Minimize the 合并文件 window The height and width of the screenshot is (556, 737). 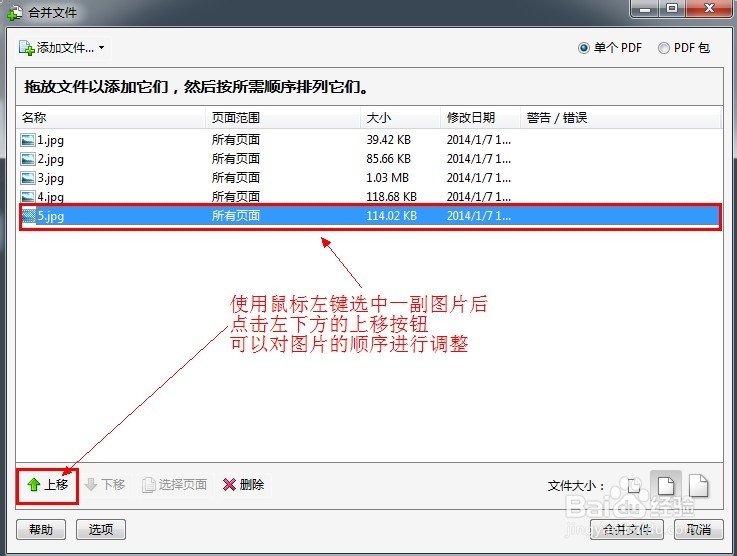click(x=645, y=8)
